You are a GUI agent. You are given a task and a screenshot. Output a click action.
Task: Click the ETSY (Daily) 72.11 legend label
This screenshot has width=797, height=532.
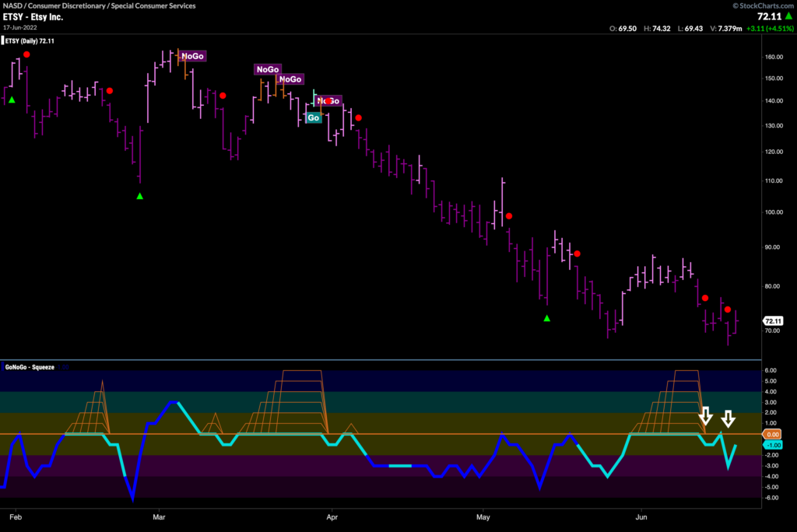pos(30,41)
